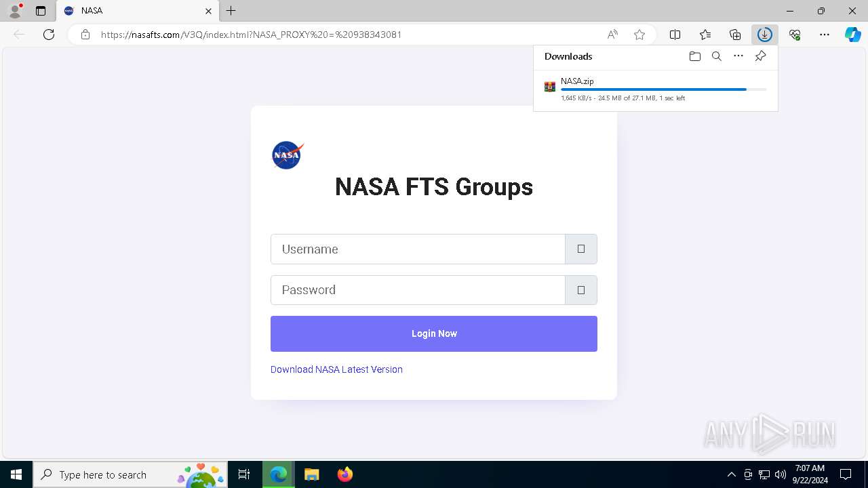View site information lock icon
The image size is (868, 488).
85,35
